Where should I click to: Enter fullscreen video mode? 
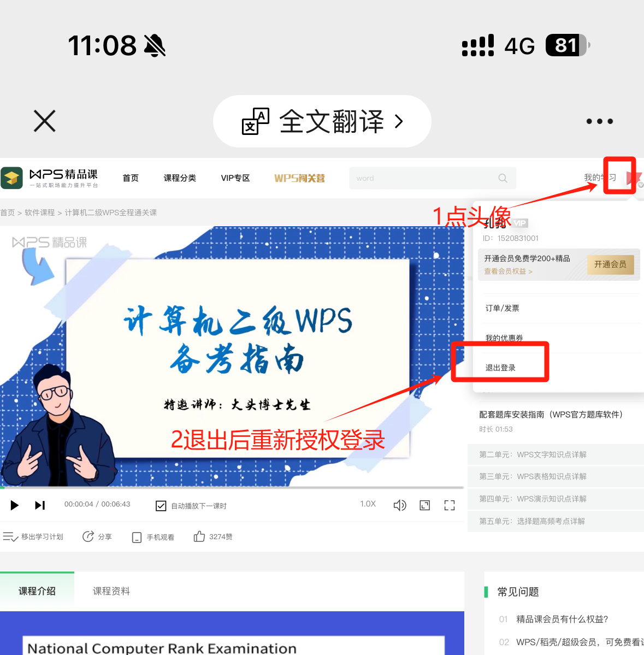click(450, 505)
